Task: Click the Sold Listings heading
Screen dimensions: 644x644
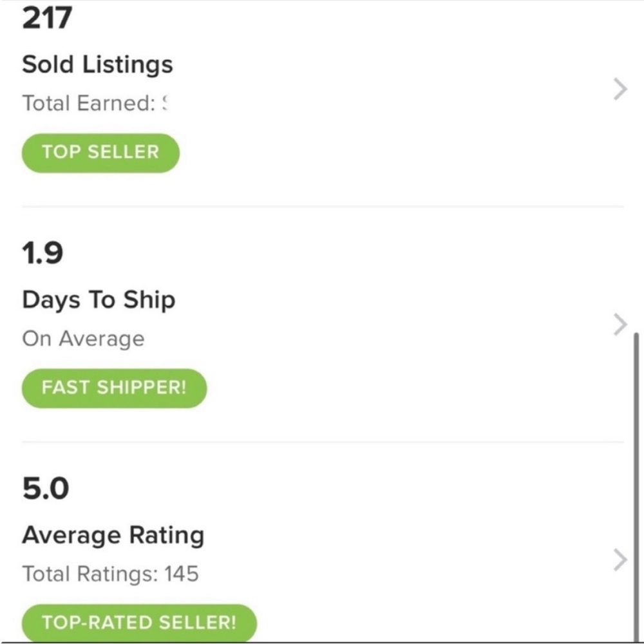Action: pos(97,64)
